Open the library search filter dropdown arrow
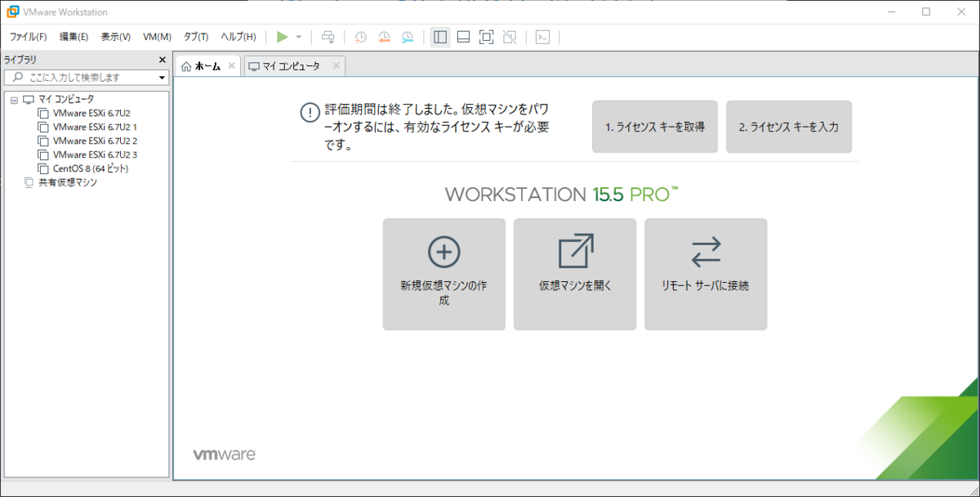The width and height of the screenshot is (980, 497). 163,78
